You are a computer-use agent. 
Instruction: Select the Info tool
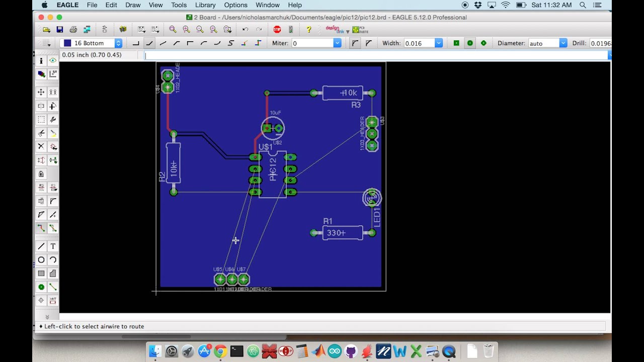(x=41, y=61)
